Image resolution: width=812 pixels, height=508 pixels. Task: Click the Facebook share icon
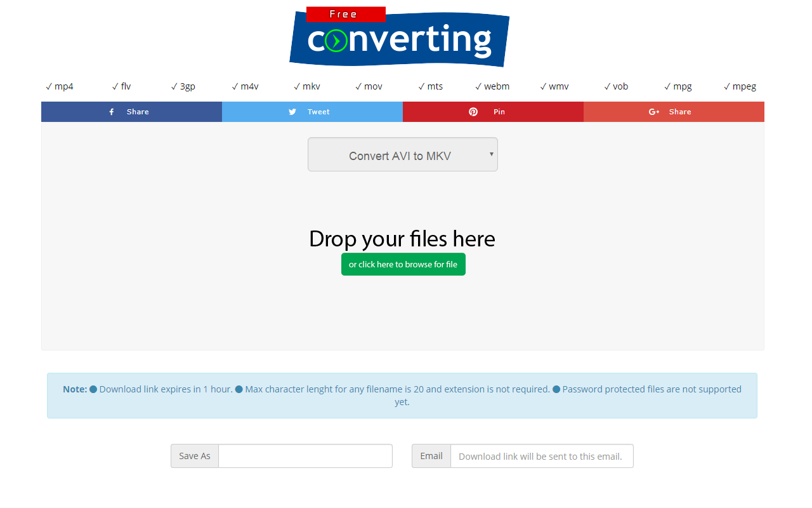pos(112,112)
